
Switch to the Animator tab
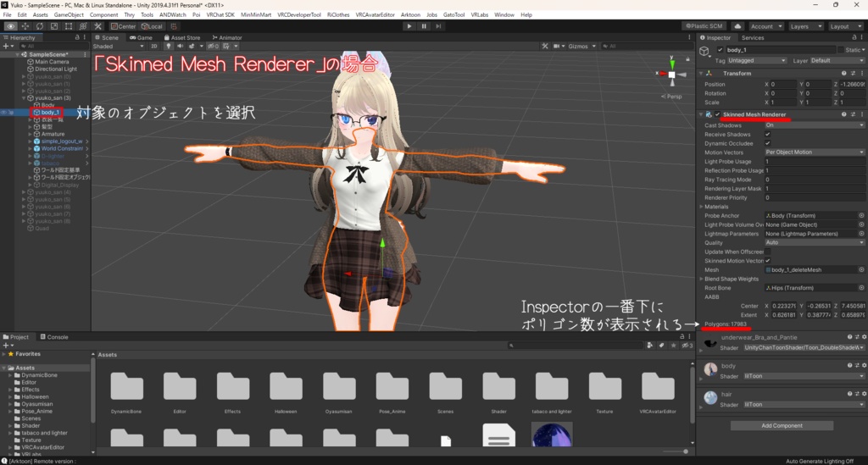point(227,37)
